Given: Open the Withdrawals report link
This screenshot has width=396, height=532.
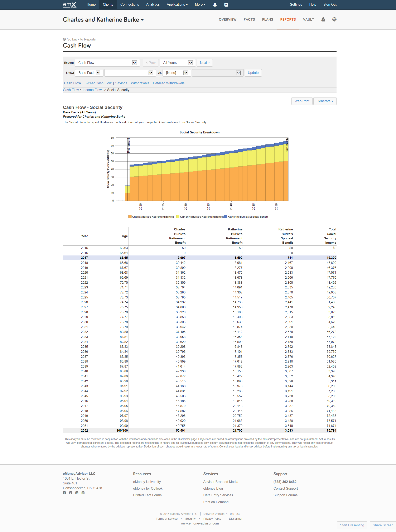Looking at the screenshot, I should click(140, 83).
